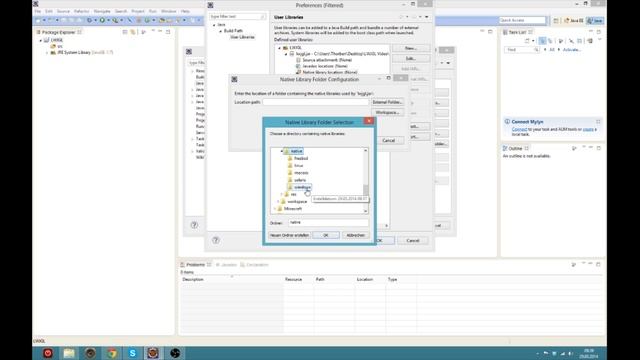640x360 pixels.
Task: Open Chrome from the taskbar
Action: pyautogui.click(x=111, y=353)
